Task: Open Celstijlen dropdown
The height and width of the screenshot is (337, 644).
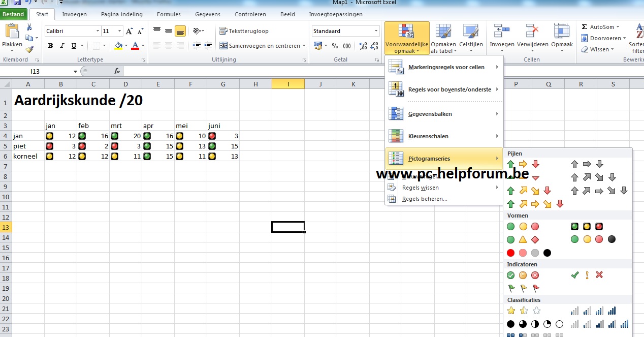Action: [471, 38]
